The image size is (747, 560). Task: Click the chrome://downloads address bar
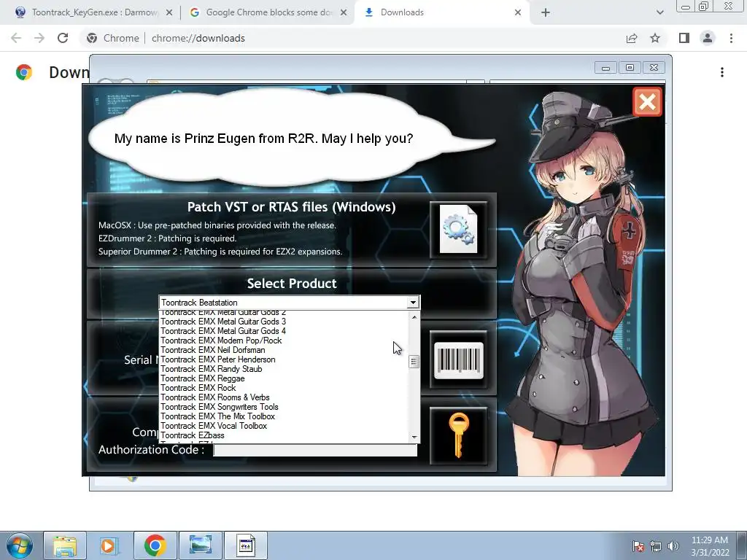(x=352, y=38)
